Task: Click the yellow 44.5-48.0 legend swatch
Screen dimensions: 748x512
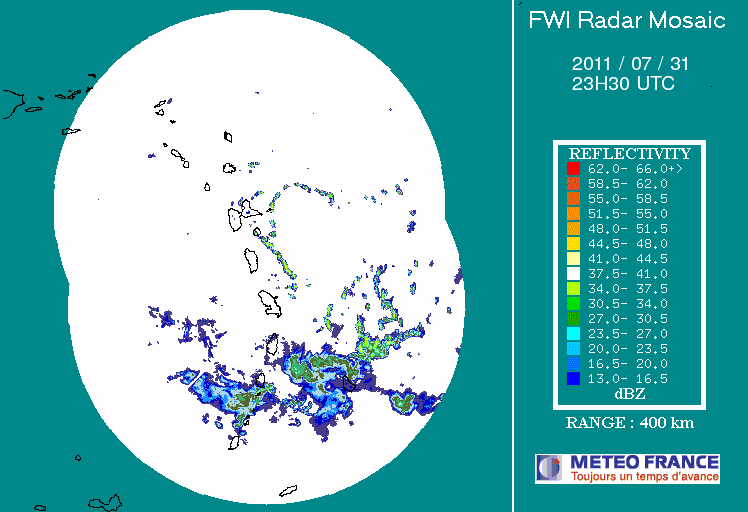Action: (573, 243)
